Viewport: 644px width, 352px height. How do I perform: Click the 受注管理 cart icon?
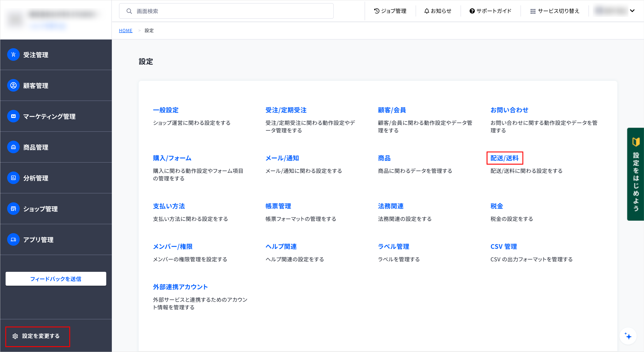(13, 55)
